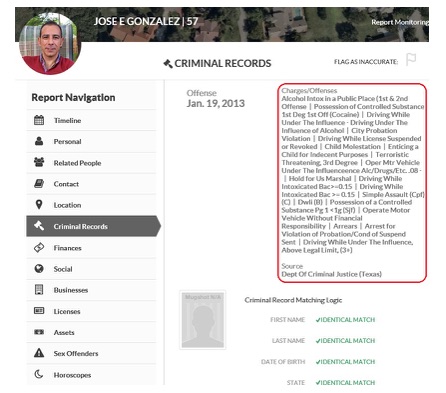Viewport: 446px width, 393px height.
Task: Click the JOSE E GONZALEZ | 57 header name
Action: [x=146, y=22]
